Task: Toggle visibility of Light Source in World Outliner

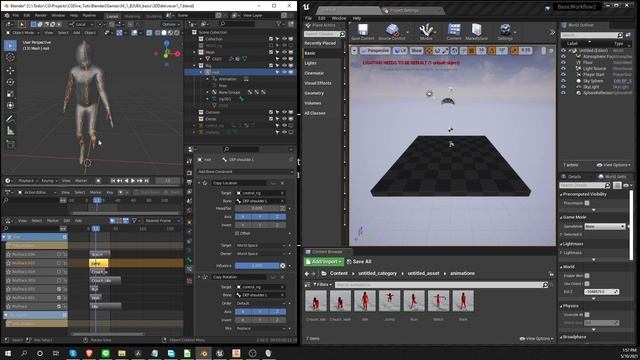Action: pyautogui.click(x=563, y=69)
